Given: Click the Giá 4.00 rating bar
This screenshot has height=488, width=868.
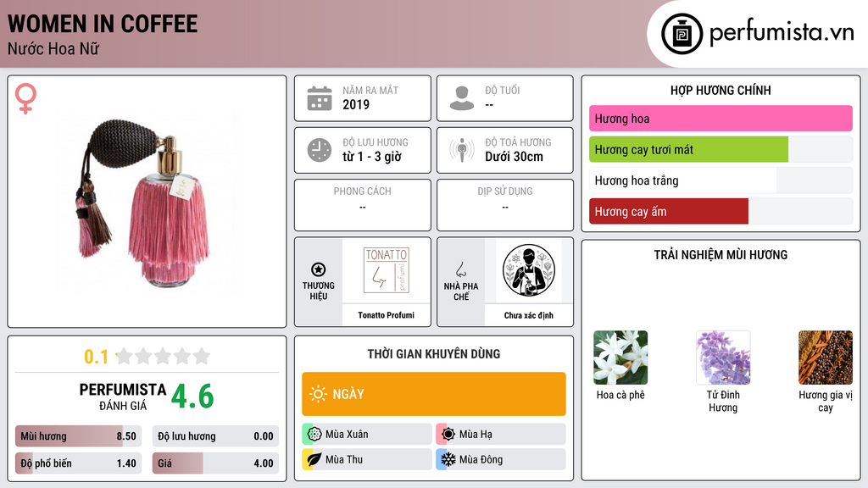Looking at the screenshot, I should coord(215,463).
